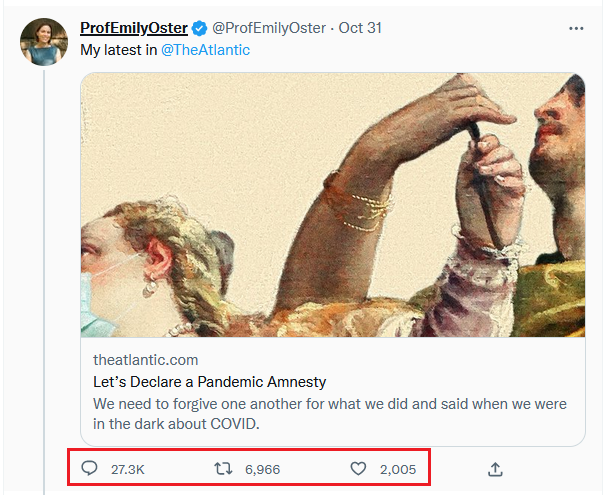The width and height of the screenshot is (608, 495).
Task: Click the Oct 31 timestamp
Action: coord(360,28)
